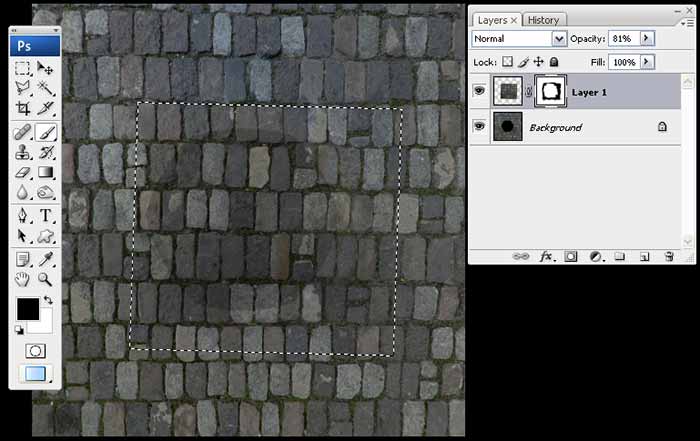Select the Magic Wand tool
This screenshot has width=700, height=441.
[46, 88]
